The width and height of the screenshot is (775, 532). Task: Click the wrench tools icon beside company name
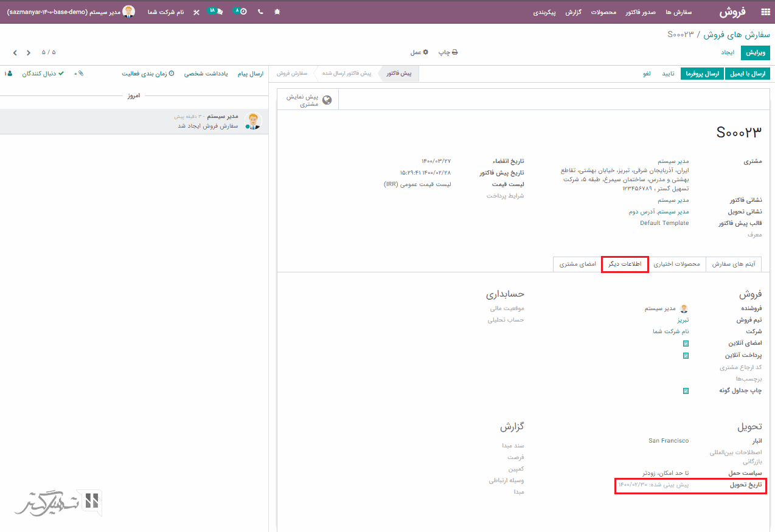[196, 12]
